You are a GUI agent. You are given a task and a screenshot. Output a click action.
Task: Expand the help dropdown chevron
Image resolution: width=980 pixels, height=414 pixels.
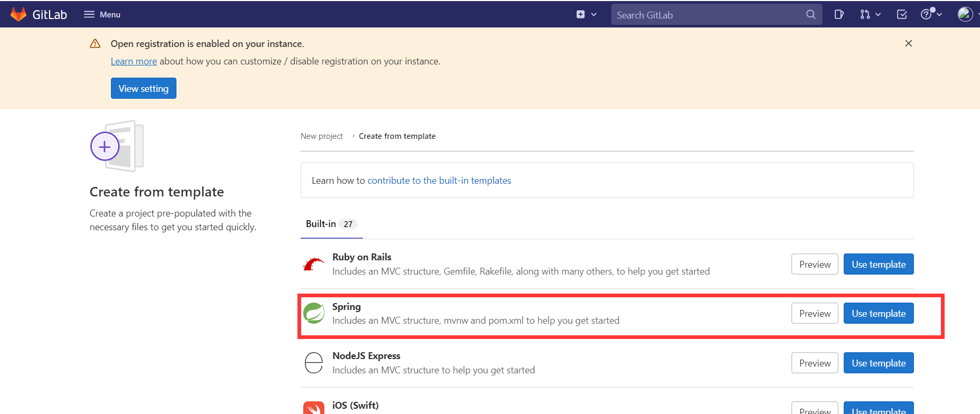click(x=939, y=15)
